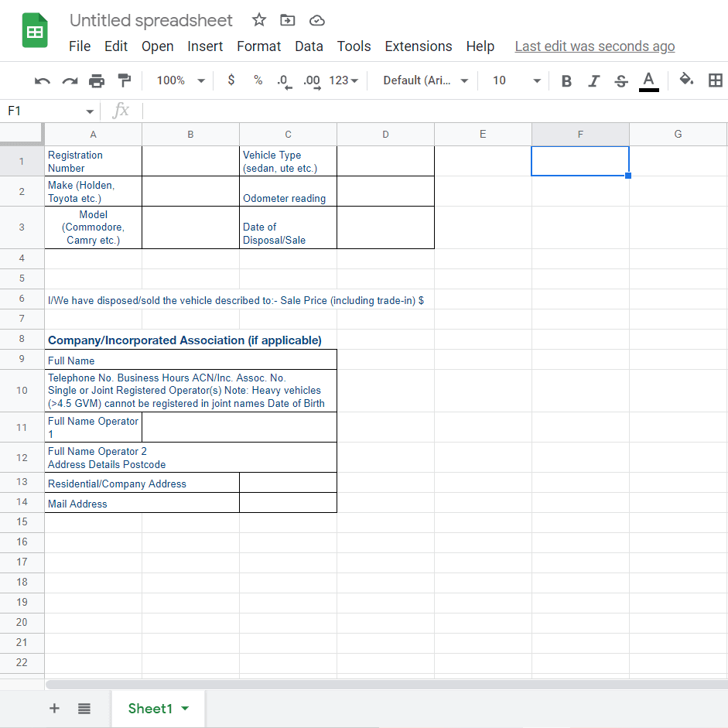
Task: Increase decimal places
Action: click(312, 80)
